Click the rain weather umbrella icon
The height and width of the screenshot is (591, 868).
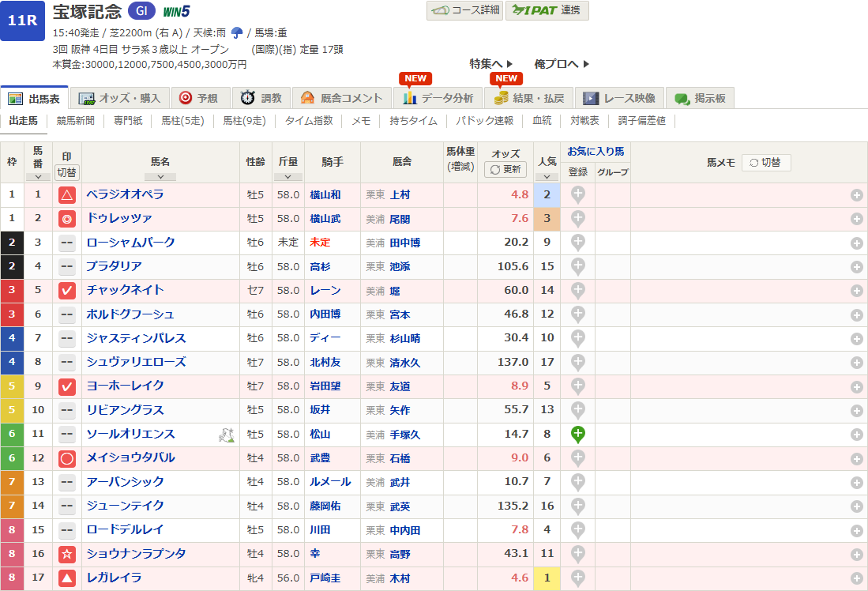point(236,33)
